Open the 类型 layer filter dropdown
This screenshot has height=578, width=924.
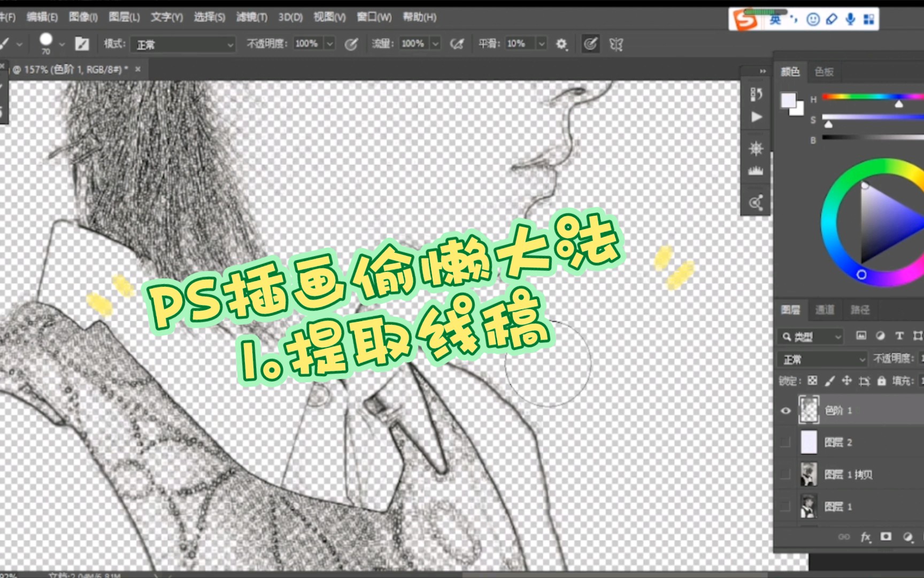(x=811, y=336)
